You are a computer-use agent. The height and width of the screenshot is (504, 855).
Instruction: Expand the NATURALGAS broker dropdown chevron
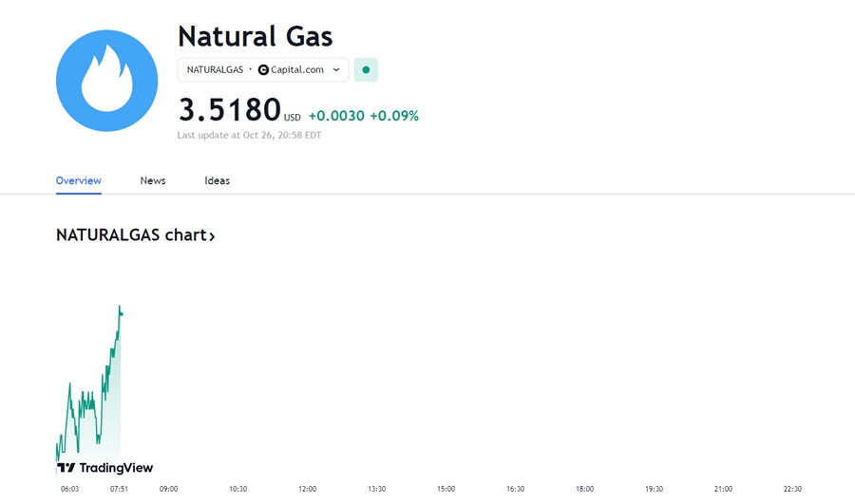(336, 69)
